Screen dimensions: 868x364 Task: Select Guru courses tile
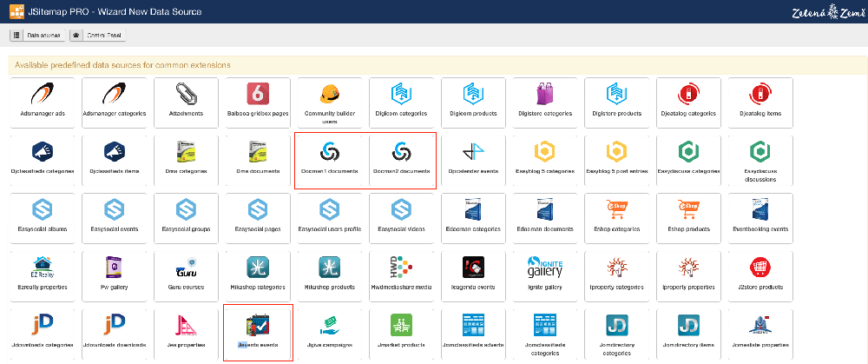[186, 274]
